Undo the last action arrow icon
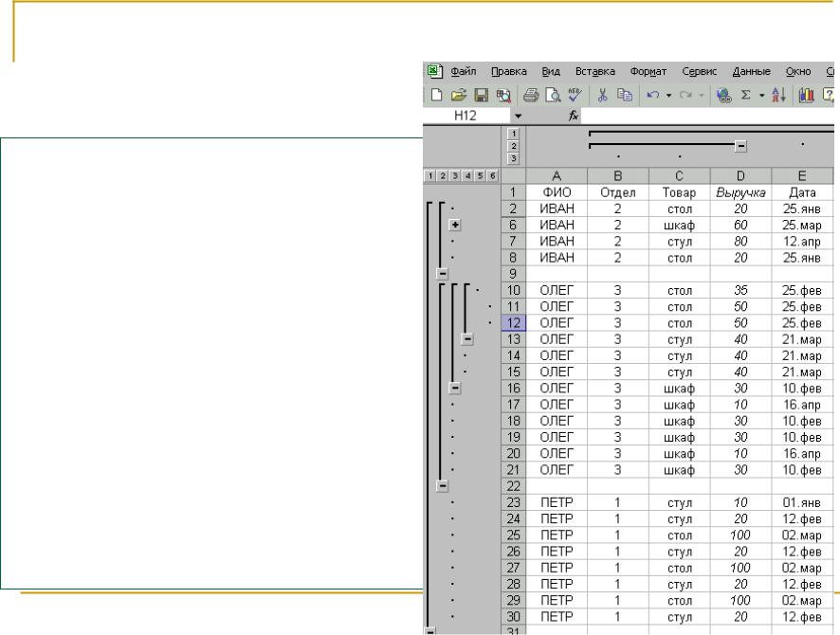 652,96
